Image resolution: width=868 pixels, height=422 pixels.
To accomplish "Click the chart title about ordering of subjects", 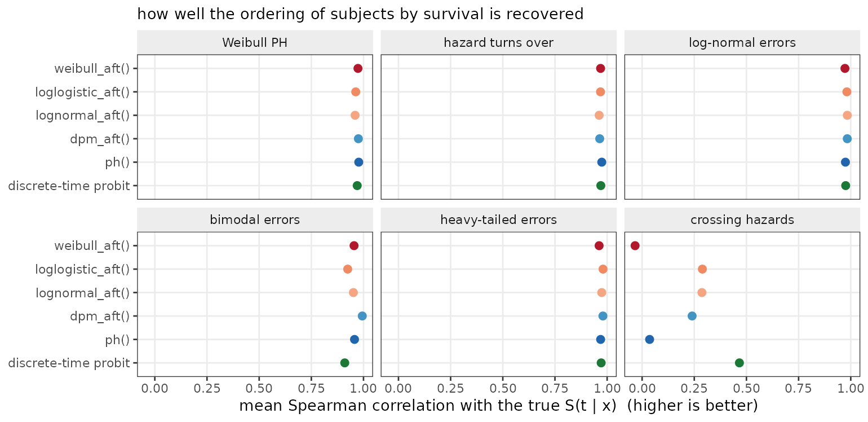I will pos(361,14).
